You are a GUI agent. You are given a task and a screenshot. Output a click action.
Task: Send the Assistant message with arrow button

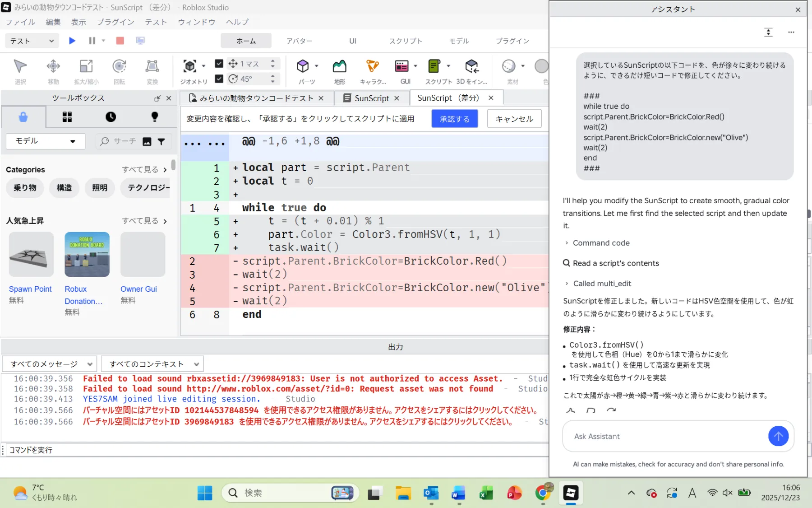click(778, 436)
